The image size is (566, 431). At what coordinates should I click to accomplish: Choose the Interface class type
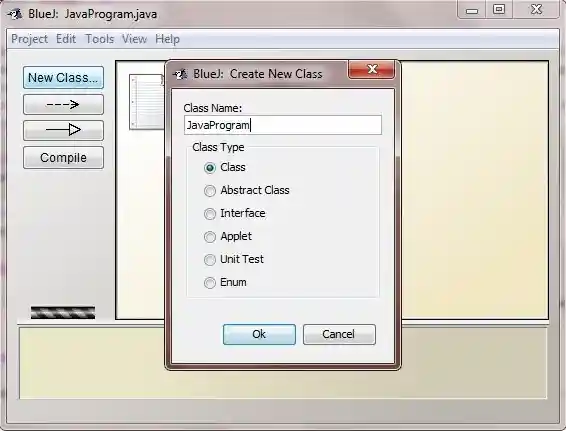coord(210,214)
